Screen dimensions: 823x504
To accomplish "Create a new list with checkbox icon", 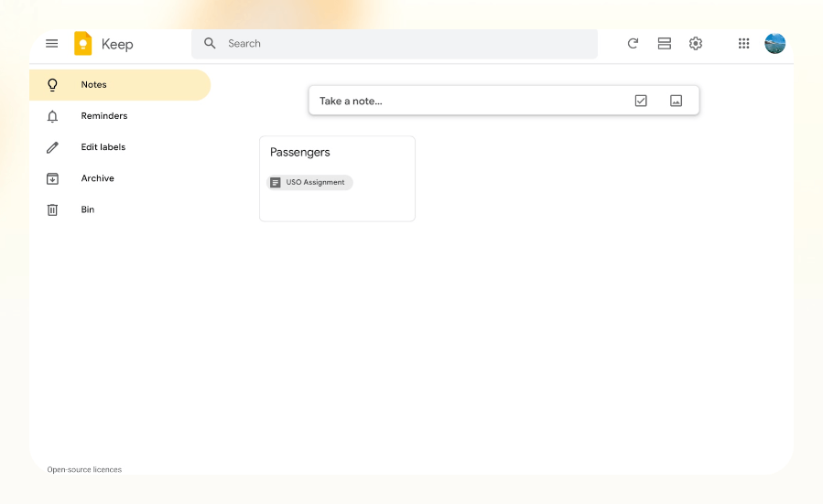I will pyautogui.click(x=641, y=101).
